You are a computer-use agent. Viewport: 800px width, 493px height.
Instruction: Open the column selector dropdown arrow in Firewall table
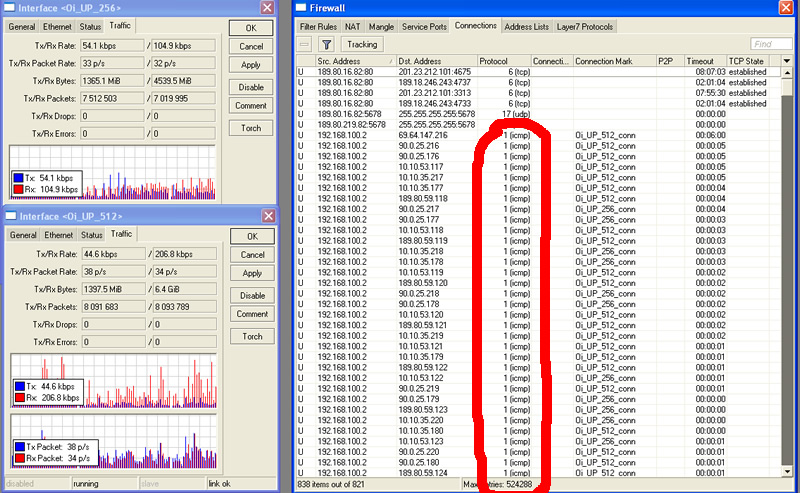pyautogui.click(x=787, y=61)
